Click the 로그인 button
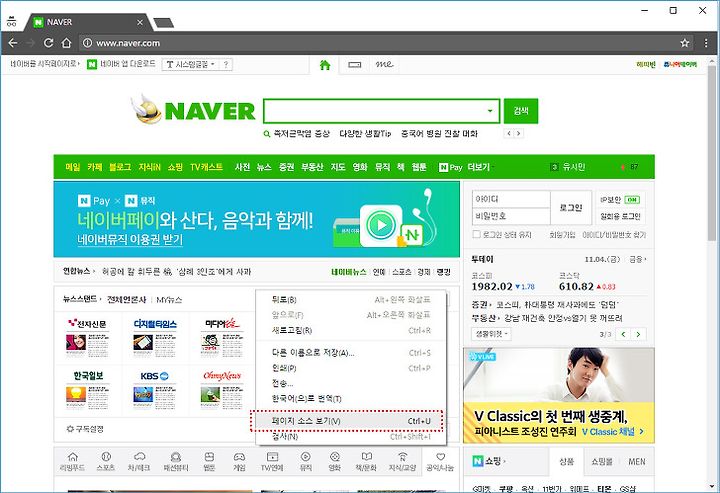This screenshot has height=493, width=720. pyautogui.click(x=571, y=207)
